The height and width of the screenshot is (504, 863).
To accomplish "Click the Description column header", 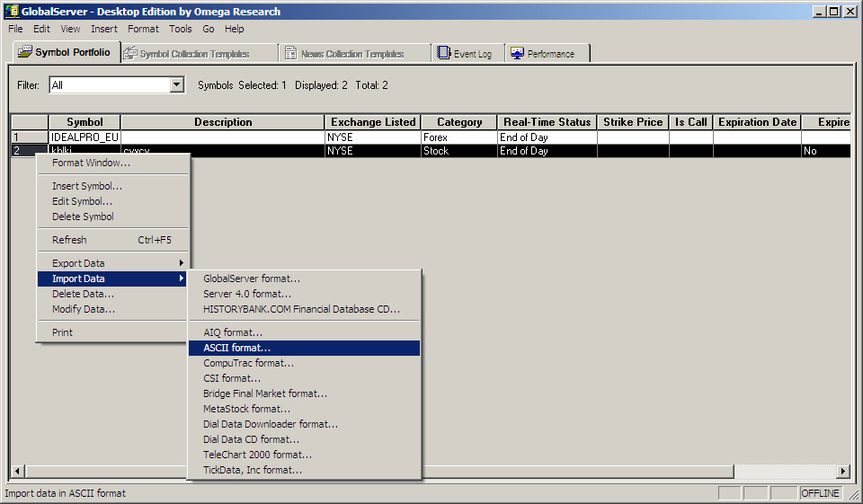I will [x=223, y=122].
